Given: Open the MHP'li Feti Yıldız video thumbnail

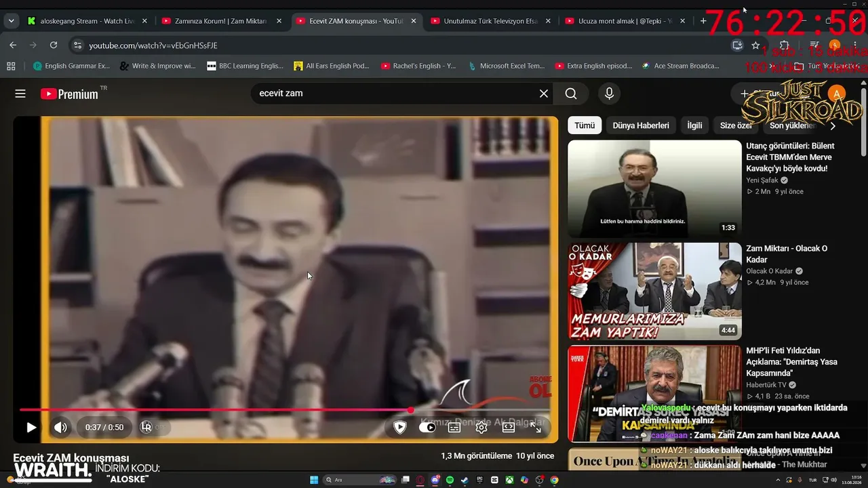Looking at the screenshot, I should point(654,394).
